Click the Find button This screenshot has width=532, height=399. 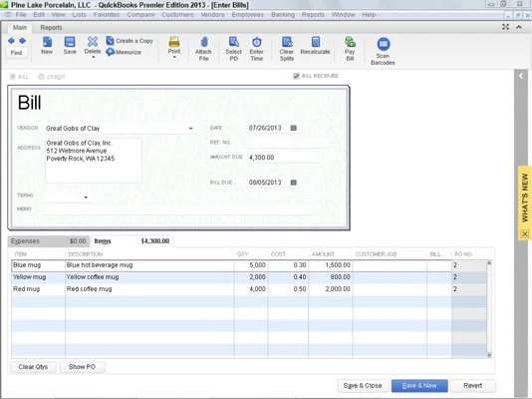(16, 53)
